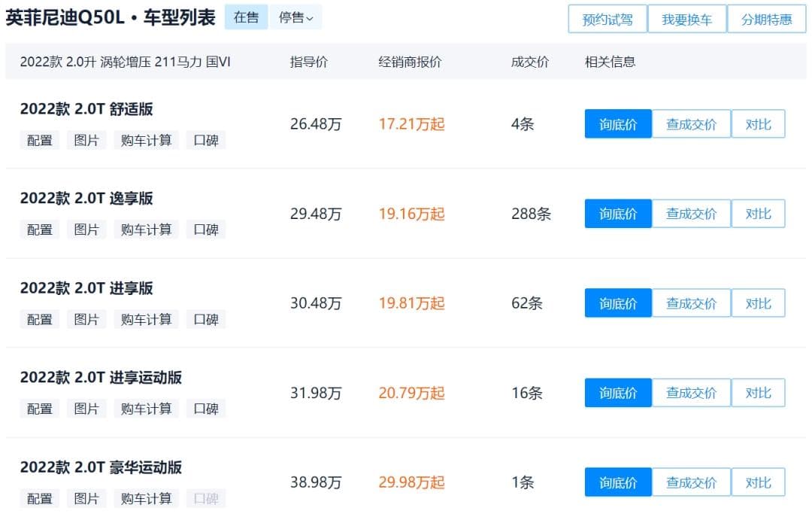The image size is (812, 520).
Task: Click 询底价 for the 舒适版 model
Action: pos(618,124)
